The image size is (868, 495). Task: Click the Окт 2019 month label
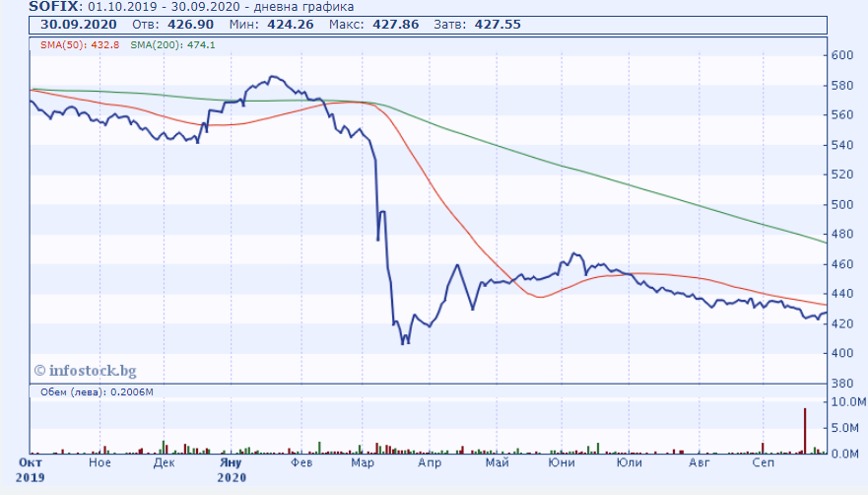(31, 469)
